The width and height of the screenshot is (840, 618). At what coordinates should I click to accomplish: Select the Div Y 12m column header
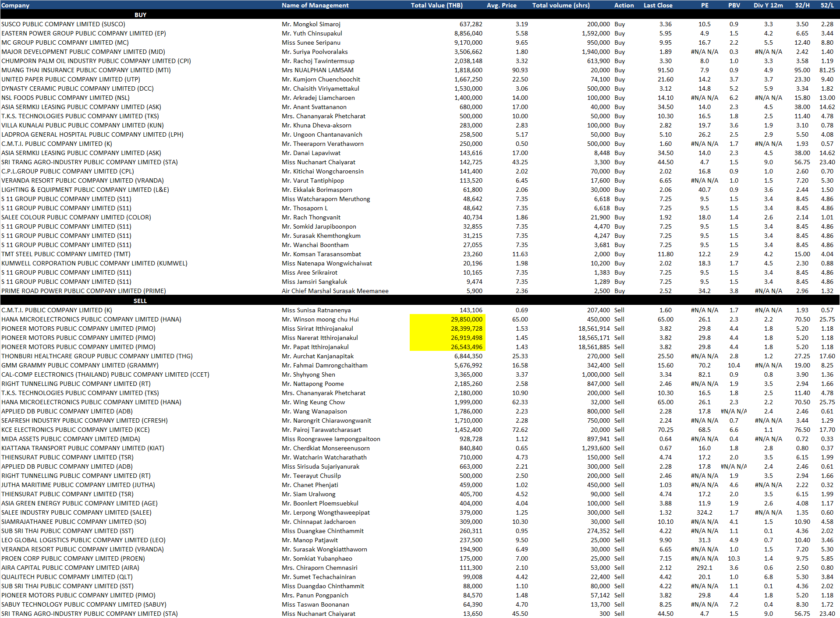(768, 5)
